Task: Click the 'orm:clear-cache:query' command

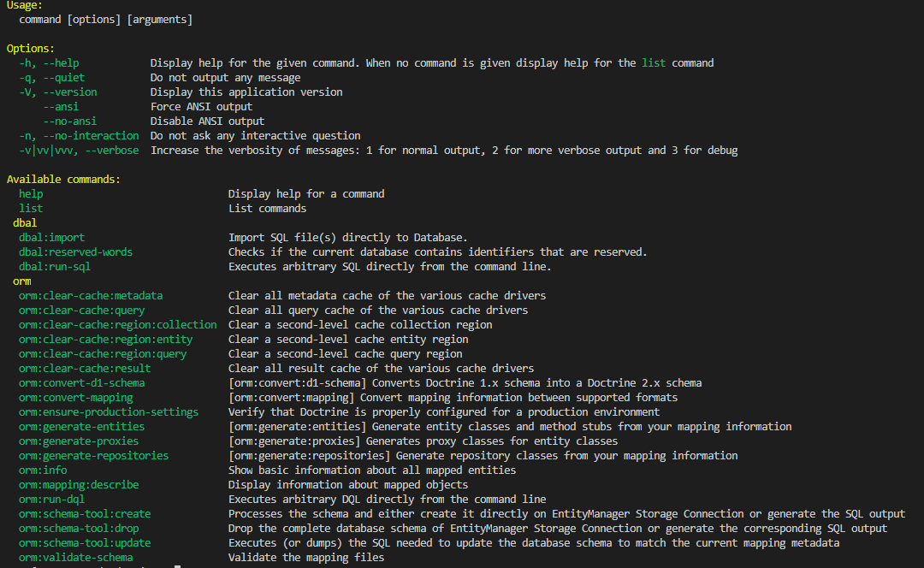Action: pyautogui.click(x=82, y=311)
